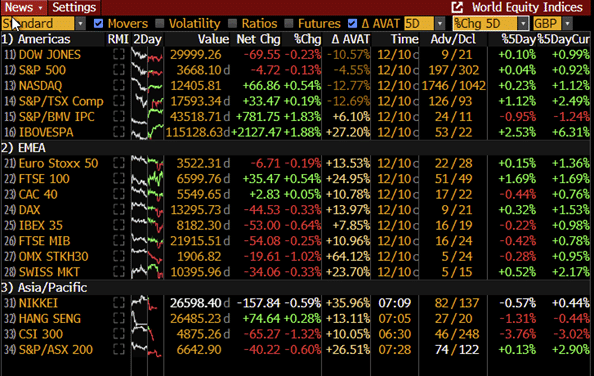This screenshot has width=594, height=376.
Task: Expand the Standard view dropdown
Action: (80, 23)
